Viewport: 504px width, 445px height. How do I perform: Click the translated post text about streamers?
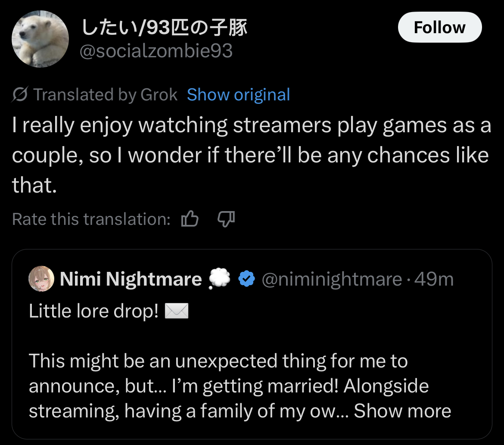(251, 155)
